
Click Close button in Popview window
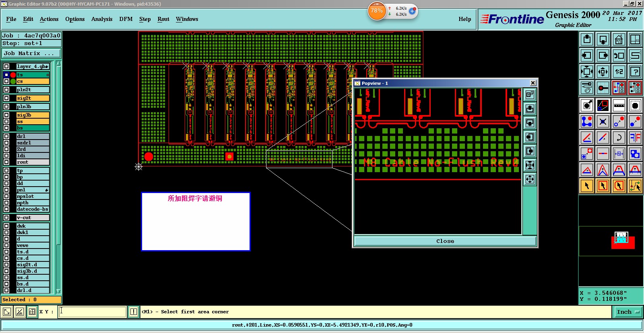tap(445, 241)
